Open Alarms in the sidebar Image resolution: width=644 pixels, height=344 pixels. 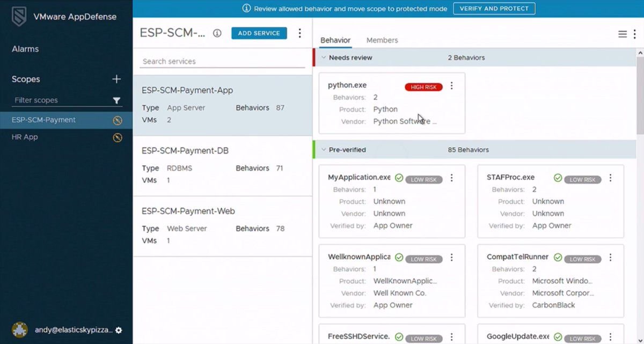coord(25,49)
